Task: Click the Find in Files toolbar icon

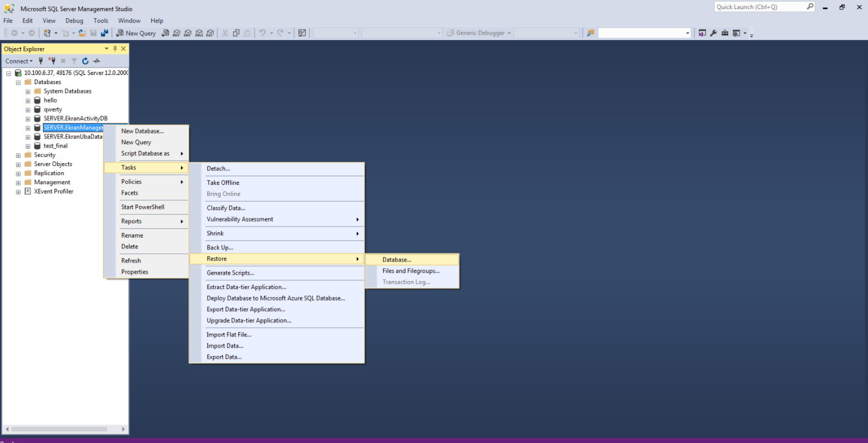Action: [x=590, y=33]
